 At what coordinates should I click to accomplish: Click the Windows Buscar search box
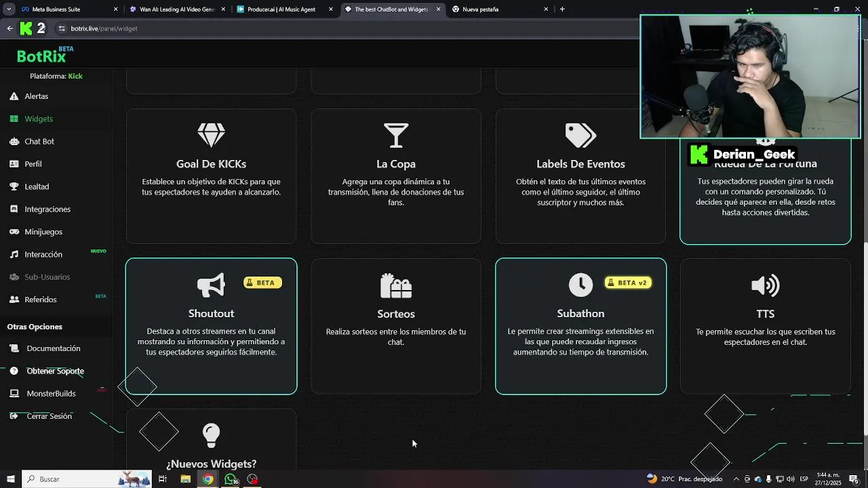tap(87, 479)
